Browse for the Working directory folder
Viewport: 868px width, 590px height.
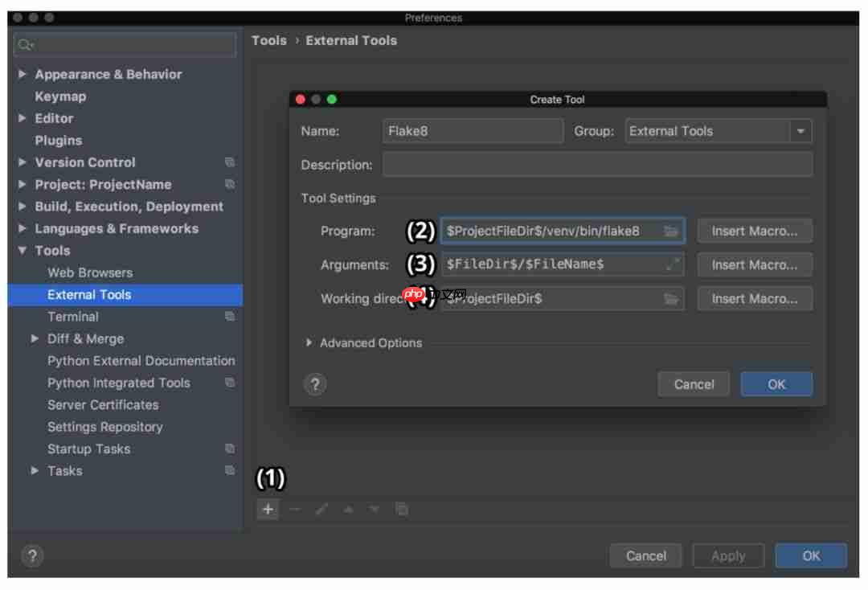pos(674,298)
